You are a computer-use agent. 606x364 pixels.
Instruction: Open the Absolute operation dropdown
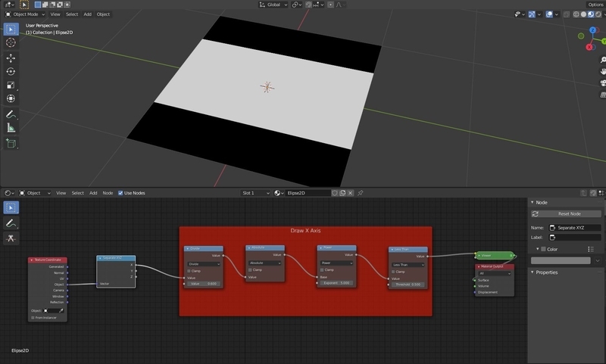(264, 263)
